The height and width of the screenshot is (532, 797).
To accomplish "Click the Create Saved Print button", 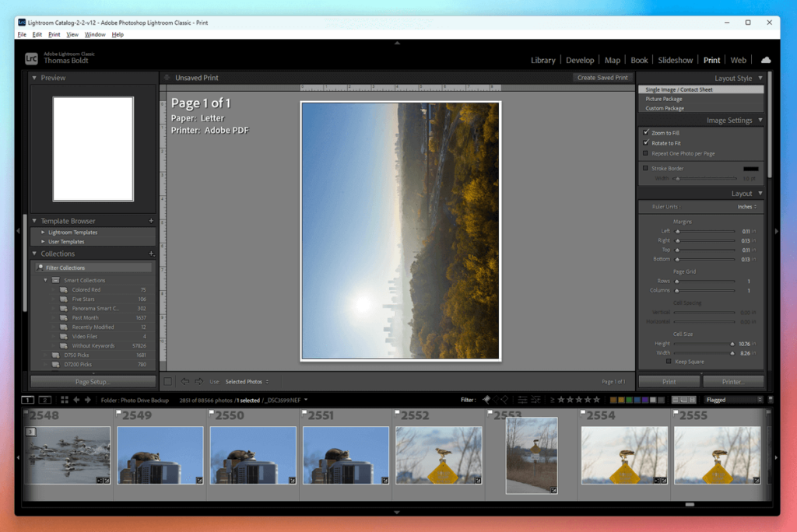I will 602,78.
